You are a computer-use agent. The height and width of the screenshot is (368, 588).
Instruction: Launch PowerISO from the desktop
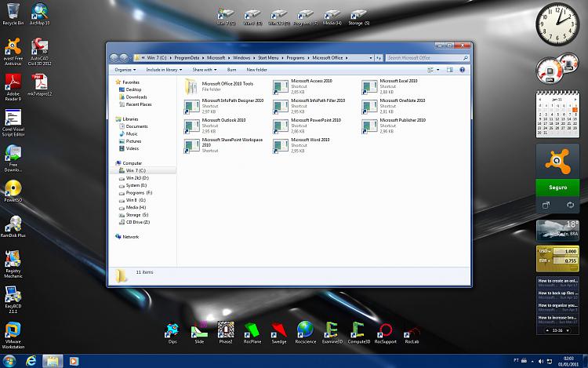tap(13, 191)
